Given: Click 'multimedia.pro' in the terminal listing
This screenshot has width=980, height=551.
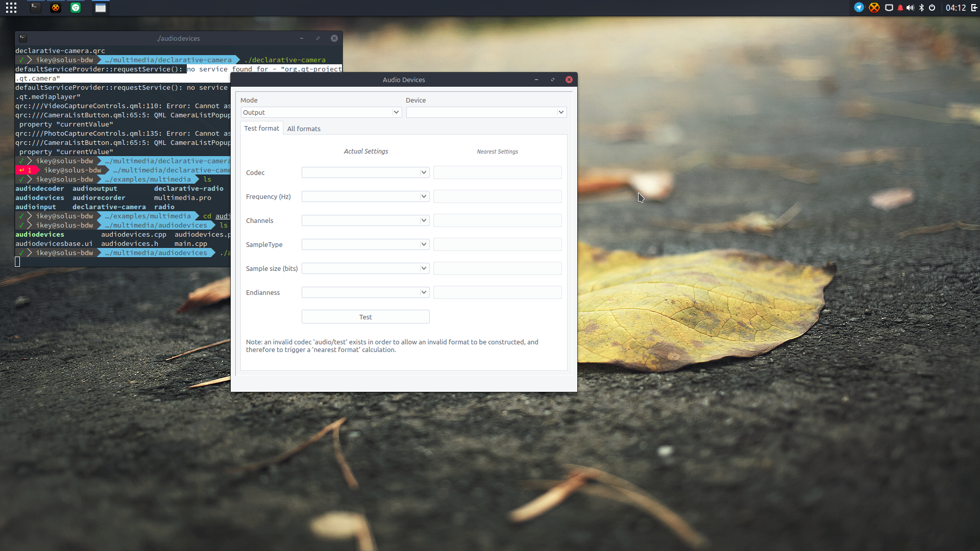Looking at the screenshot, I should click(183, 198).
